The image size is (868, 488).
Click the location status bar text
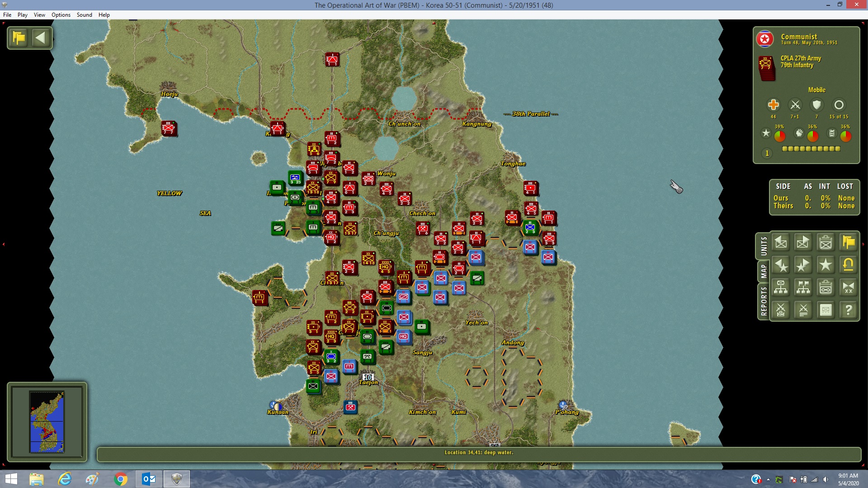point(479,452)
